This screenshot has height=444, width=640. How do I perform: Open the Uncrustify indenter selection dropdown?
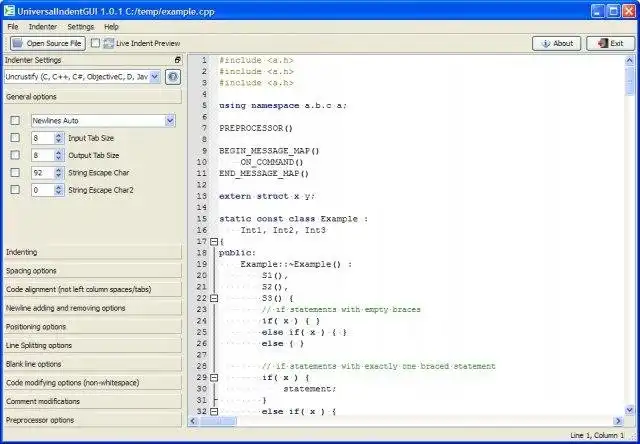click(x=82, y=76)
